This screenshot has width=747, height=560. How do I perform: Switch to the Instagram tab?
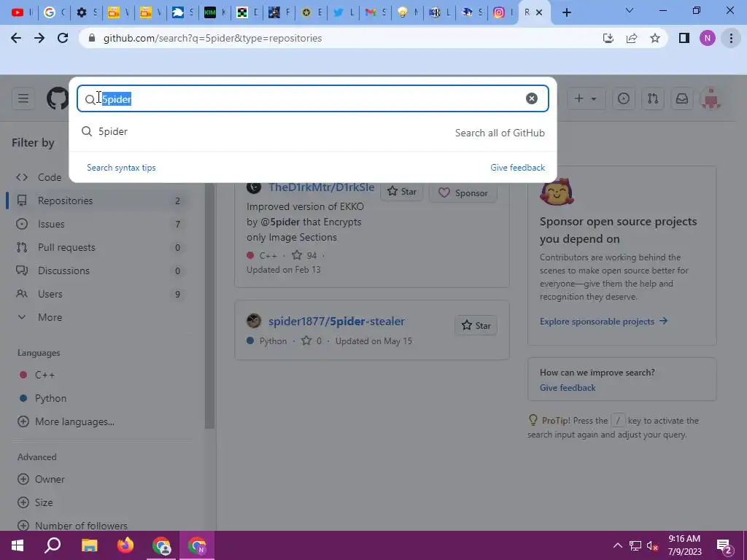coord(503,12)
